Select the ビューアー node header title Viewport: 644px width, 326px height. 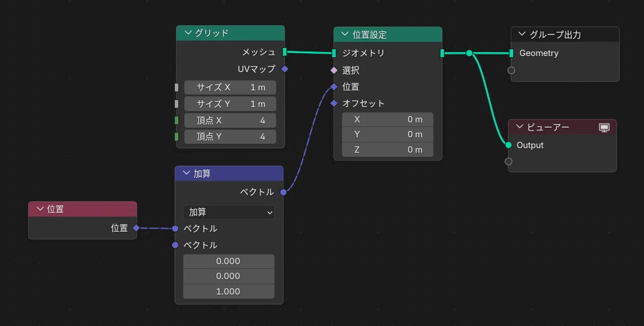click(x=548, y=127)
